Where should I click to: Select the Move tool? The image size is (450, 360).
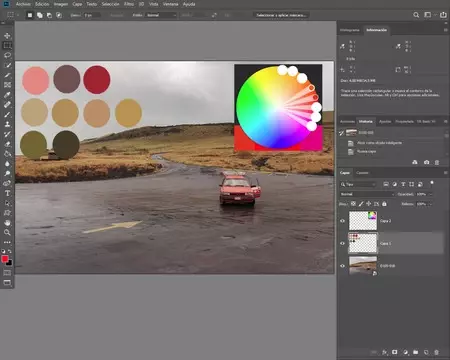click(7, 36)
